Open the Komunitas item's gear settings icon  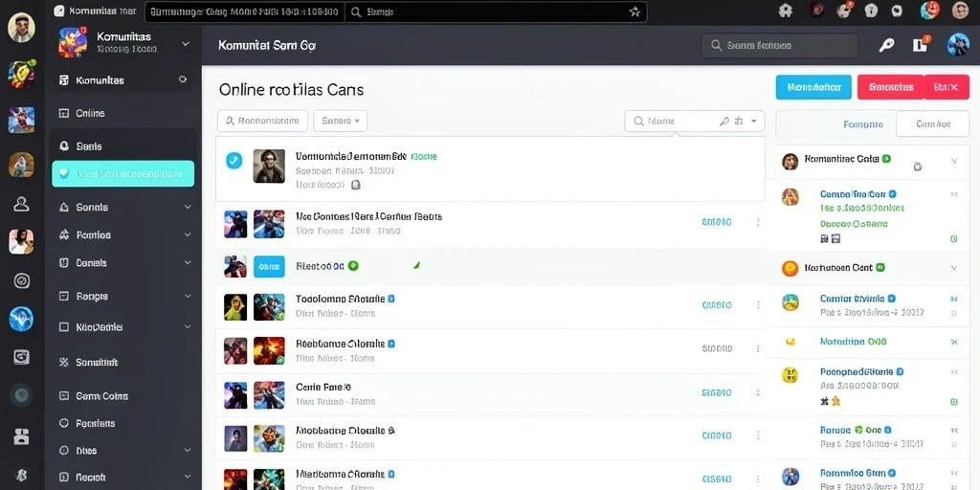(183, 80)
